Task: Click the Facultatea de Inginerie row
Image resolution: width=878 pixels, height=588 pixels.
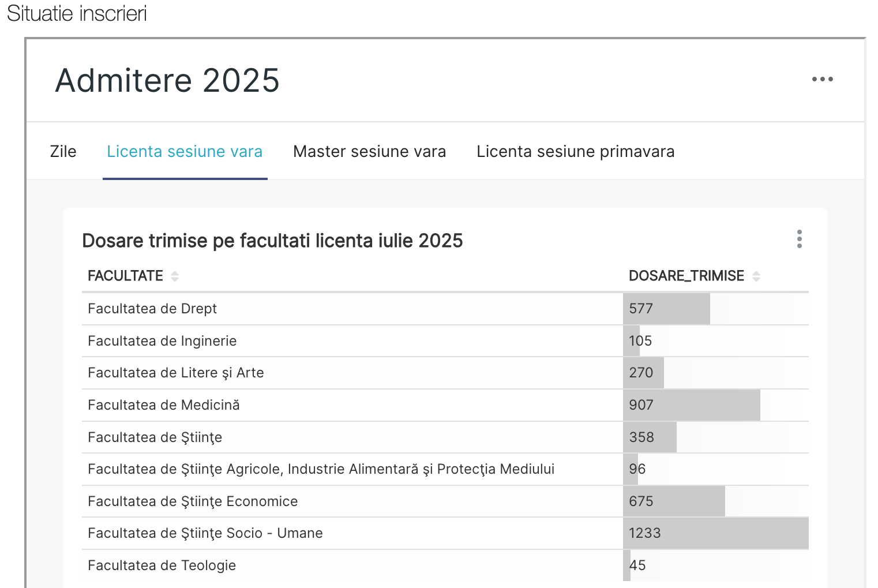Action: pyautogui.click(x=162, y=341)
